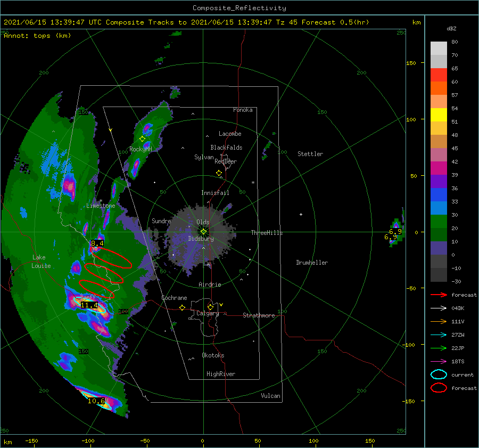Screen dimensions: 479x448
Task: Click the RockyMH label
Action: 141,149
